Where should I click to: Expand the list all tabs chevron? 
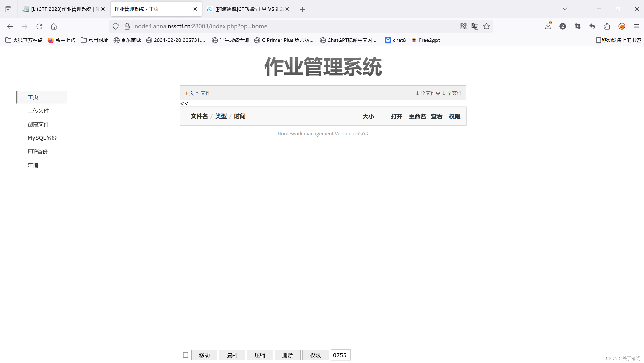point(565,9)
